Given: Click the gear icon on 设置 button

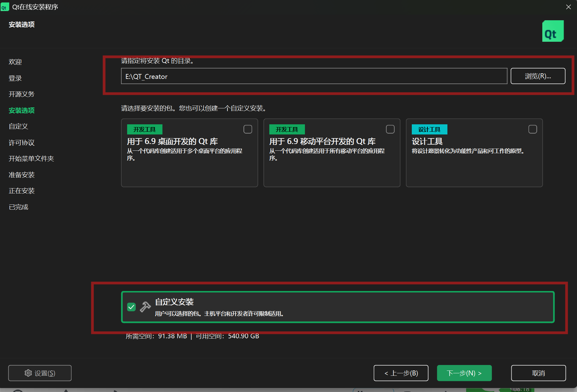Looking at the screenshot, I should point(28,373).
